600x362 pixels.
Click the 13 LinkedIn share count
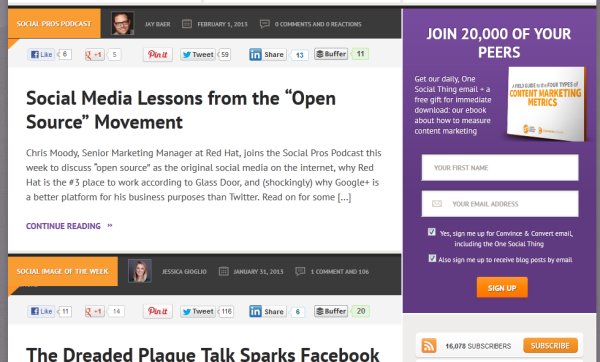pos(299,55)
